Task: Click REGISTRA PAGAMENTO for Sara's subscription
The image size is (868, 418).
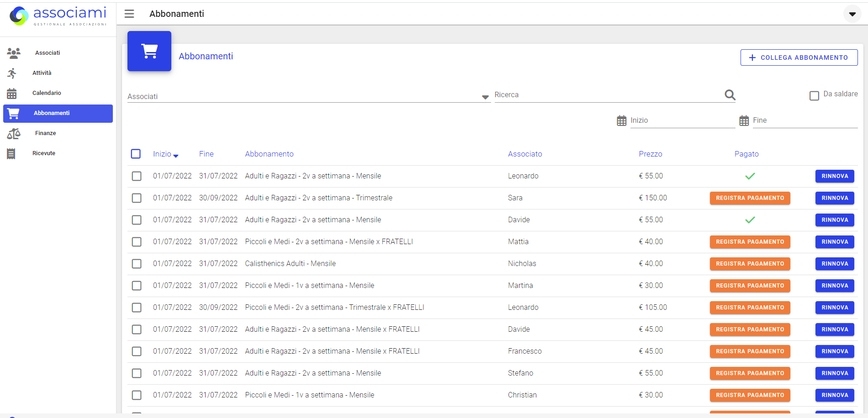Action: (750, 198)
